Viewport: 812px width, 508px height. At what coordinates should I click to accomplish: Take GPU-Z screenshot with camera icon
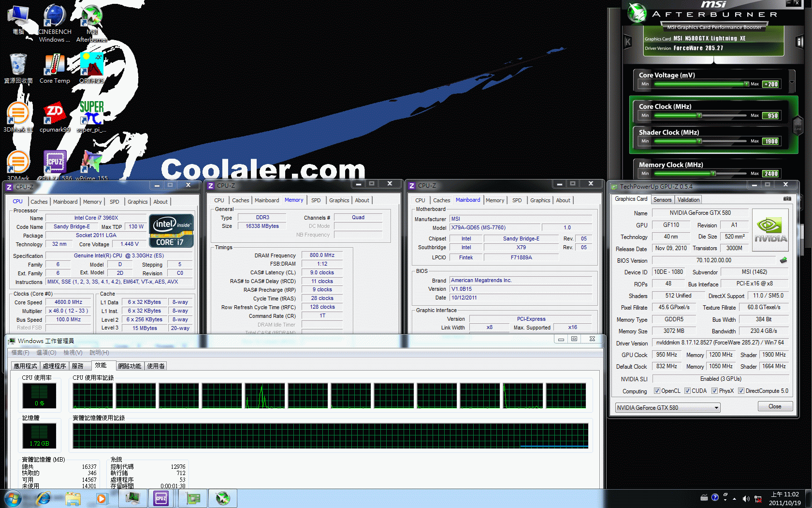787,199
